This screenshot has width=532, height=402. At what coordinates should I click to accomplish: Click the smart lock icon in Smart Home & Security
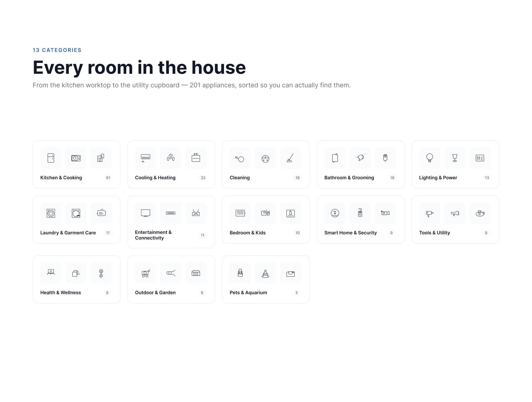point(360,213)
